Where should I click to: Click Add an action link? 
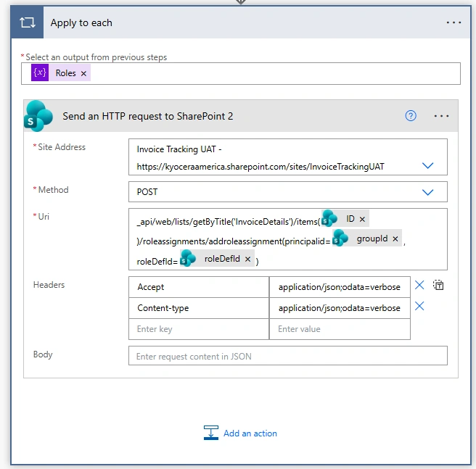point(250,433)
